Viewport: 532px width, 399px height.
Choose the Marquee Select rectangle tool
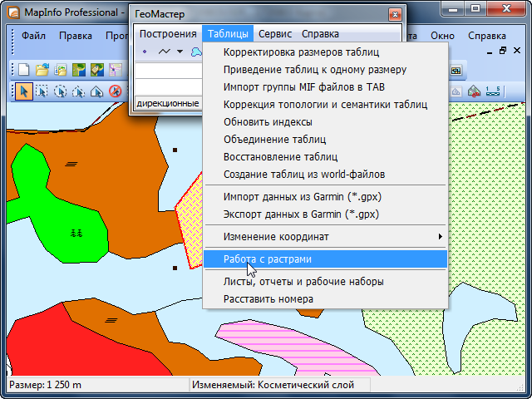tap(42, 91)
